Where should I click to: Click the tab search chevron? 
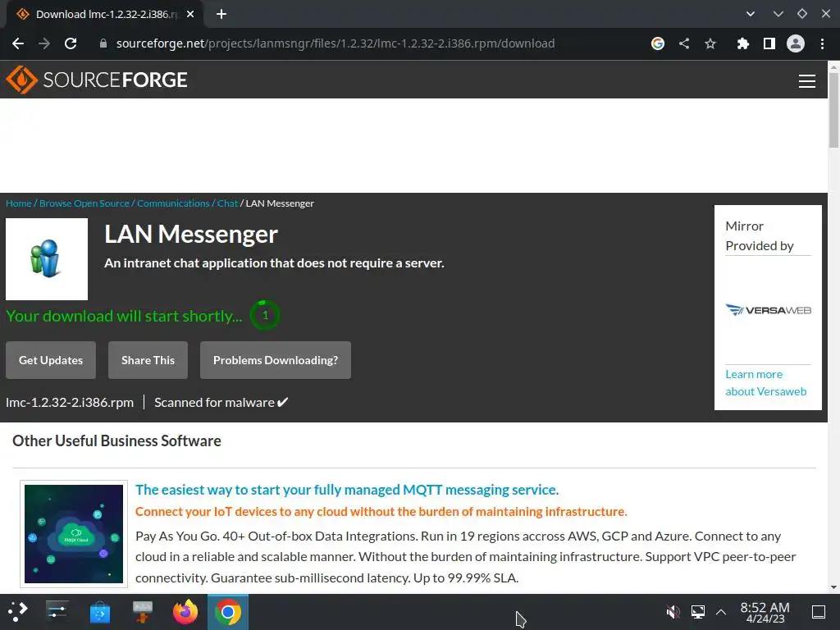(751, 14)
